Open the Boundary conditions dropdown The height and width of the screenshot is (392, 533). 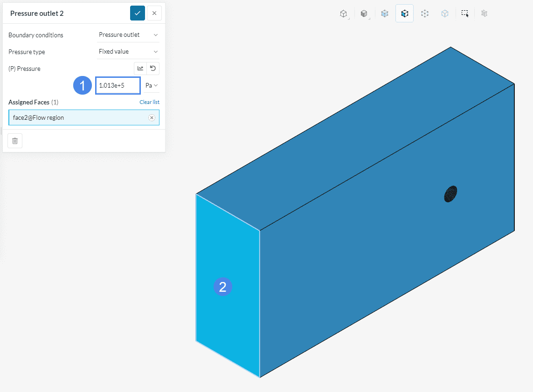click(128, 35)
